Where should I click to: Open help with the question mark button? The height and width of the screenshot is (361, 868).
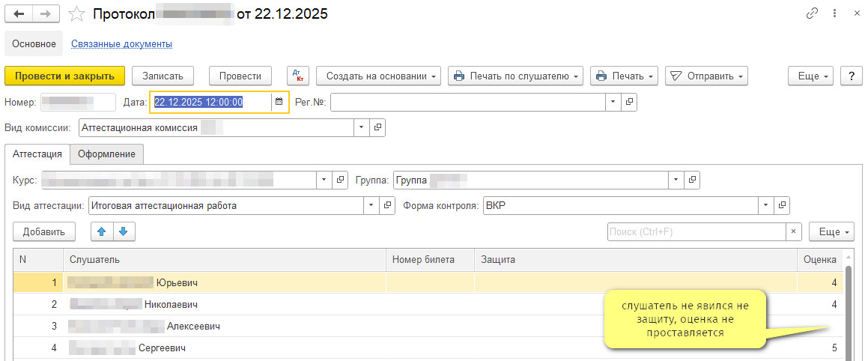[x=850, y=76]
